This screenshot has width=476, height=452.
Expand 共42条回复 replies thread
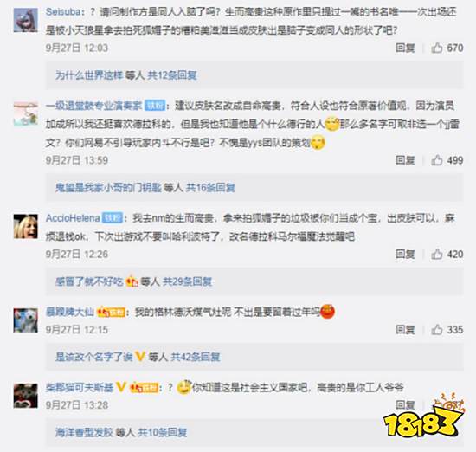(196, 357)
